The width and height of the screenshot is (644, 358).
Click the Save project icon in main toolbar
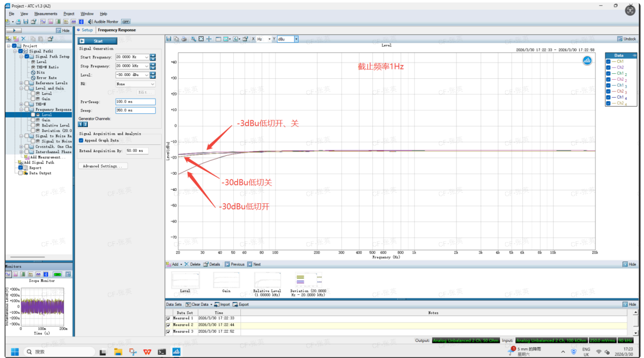[26, 22]
